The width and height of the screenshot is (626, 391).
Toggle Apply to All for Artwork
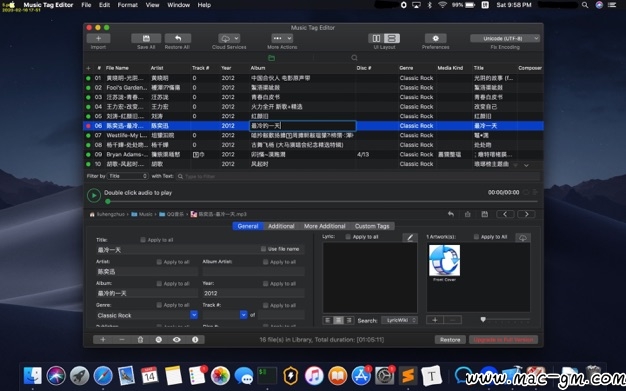coord(476,237)
